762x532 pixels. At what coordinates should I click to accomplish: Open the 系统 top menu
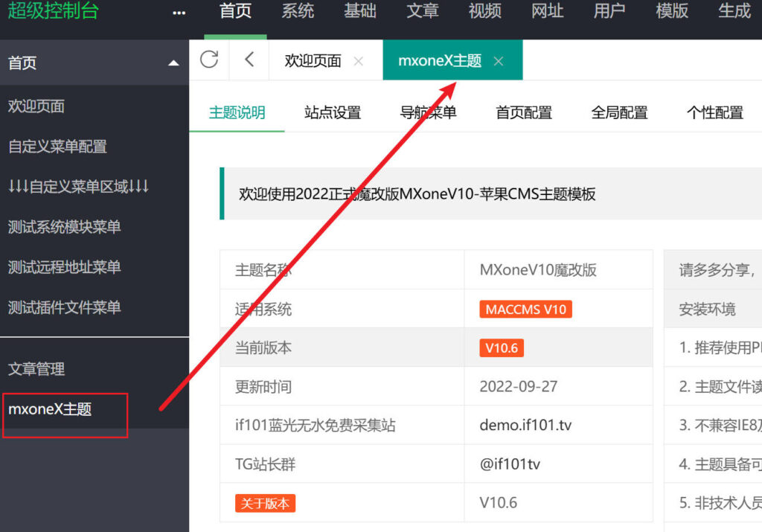coord(298,11)
